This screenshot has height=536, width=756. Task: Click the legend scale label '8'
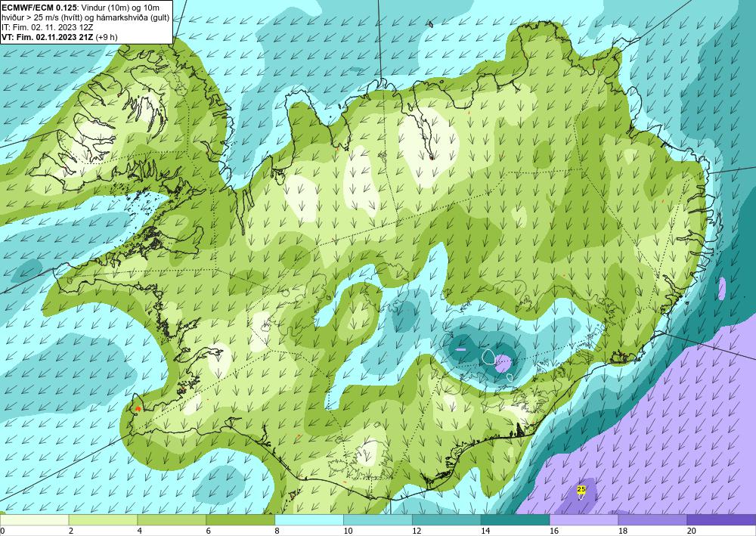pos(277,531)
